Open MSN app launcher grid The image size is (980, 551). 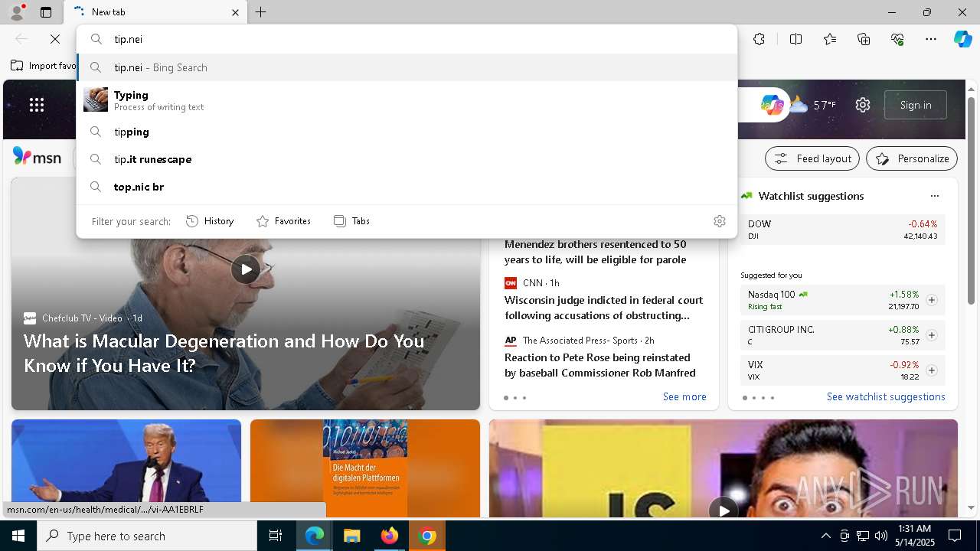click(37, 105)
